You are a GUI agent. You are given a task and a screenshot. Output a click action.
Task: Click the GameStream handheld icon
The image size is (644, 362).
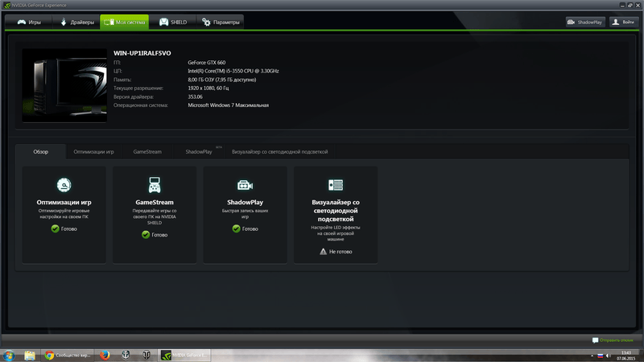(x=155, y=184)
